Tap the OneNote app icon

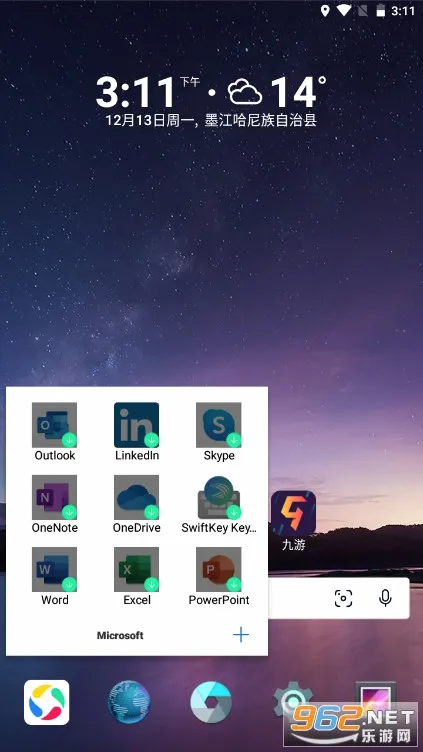54,497
